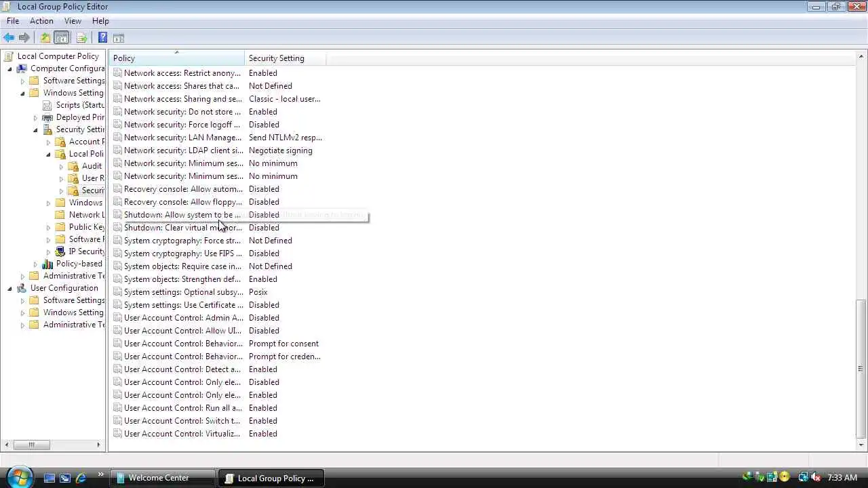The height and width of the screenshot is (488, 868).
Task: Click the Scripts (Startup) script icon
Action: [x=47, y=105]
